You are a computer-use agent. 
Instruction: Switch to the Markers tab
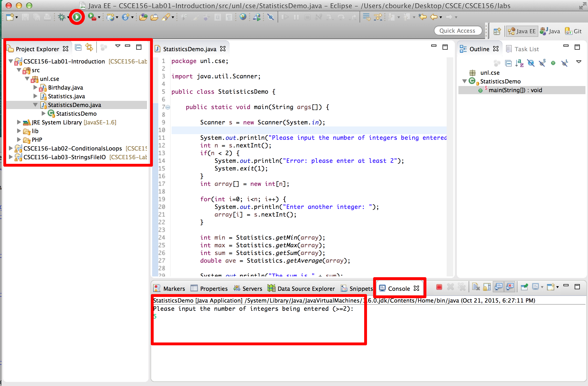(169, 288)
